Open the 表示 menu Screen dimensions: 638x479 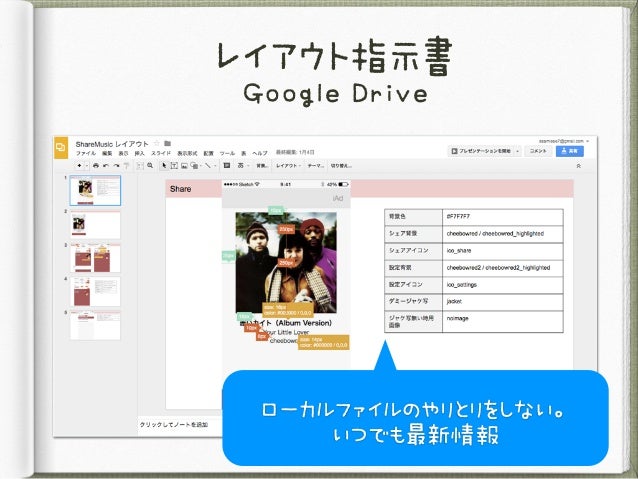point(123,153)
